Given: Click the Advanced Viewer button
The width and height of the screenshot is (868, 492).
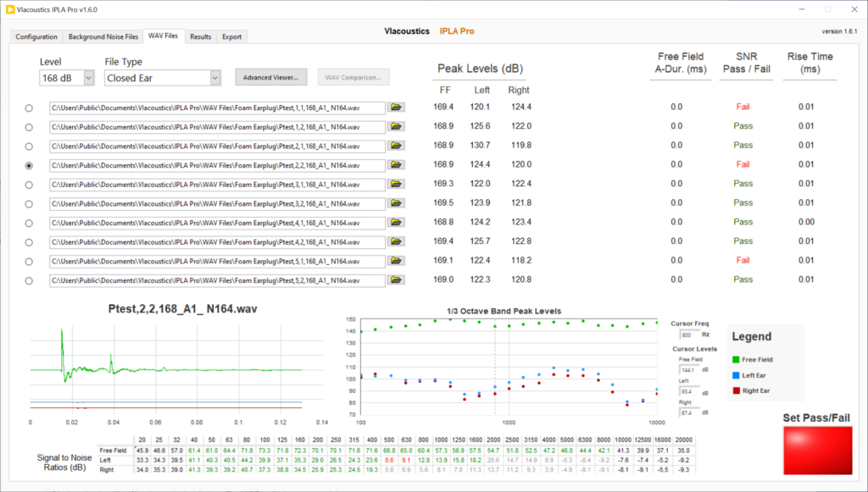Looking at the screenshot, I should click(270, 78).
